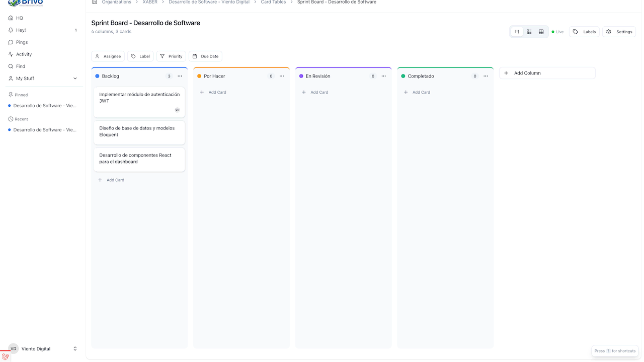Open Hey! notifications
644x362 pixels.
pyautogui.click(x=21, y=30)
